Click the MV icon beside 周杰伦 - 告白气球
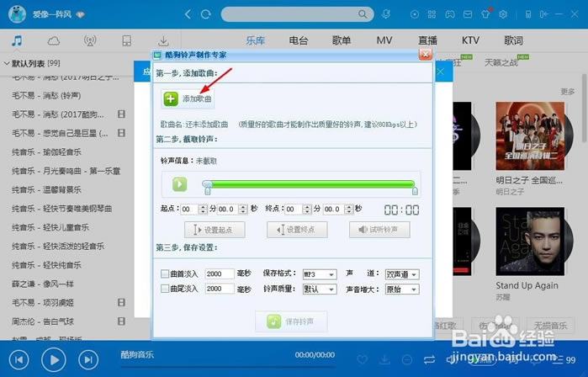588x377 pixels. 121,321
